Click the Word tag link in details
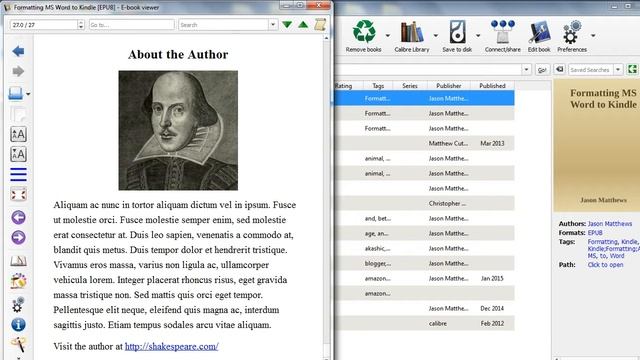Image resolution: width=640 pixels, height=360 pixels. click(617, 256)
